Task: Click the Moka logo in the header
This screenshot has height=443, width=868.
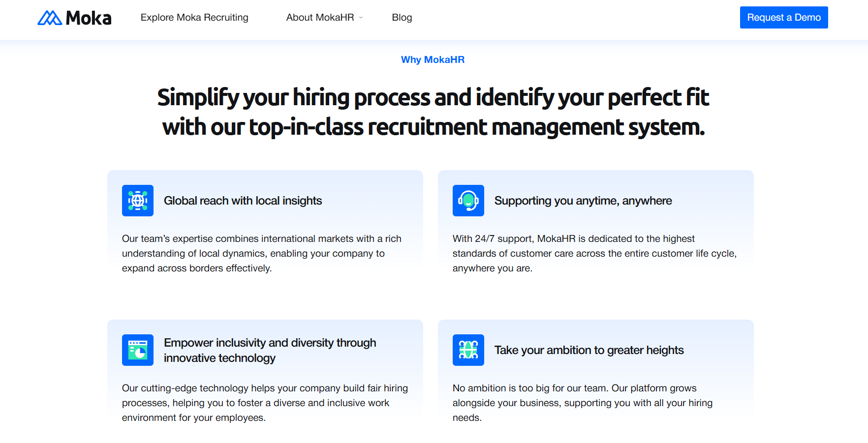Action: point(74,18)
